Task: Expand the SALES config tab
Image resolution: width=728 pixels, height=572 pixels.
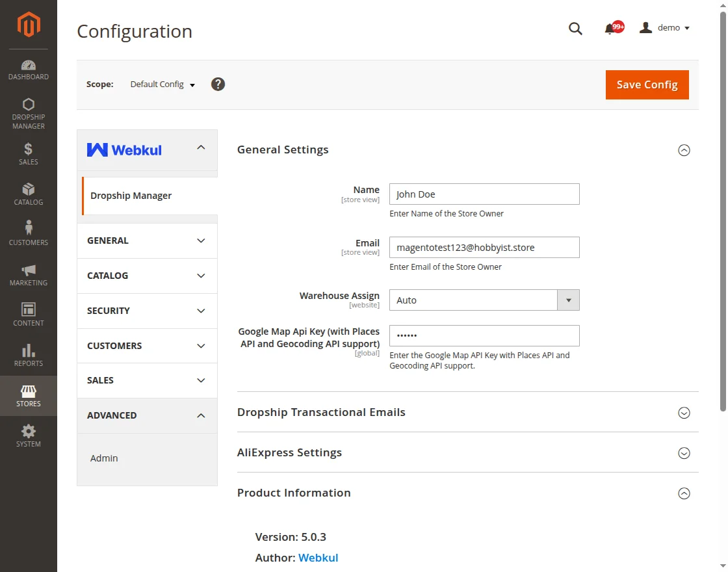Action: (147, 380)
